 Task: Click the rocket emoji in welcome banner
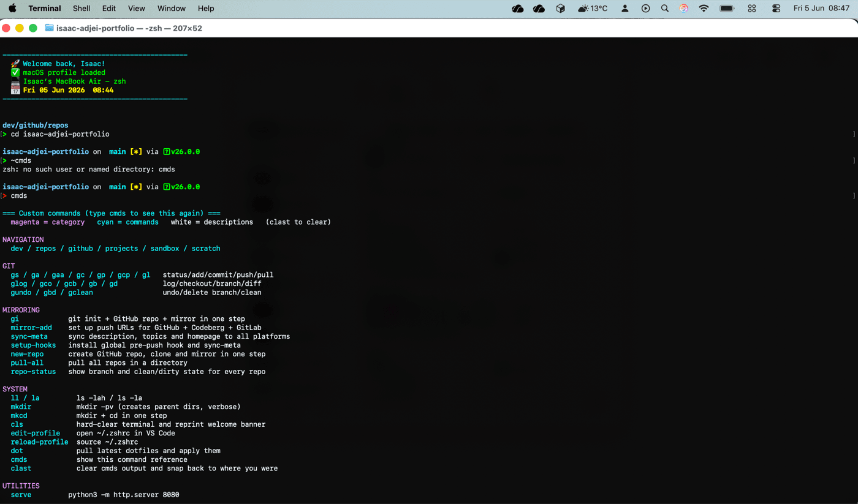pos(15,64)
